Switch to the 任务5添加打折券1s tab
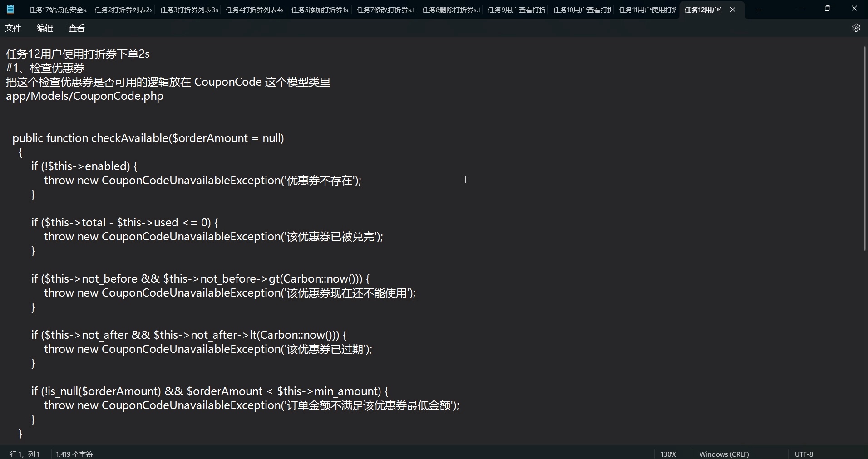This screenshot has height=459, width=868. [320, 10]
